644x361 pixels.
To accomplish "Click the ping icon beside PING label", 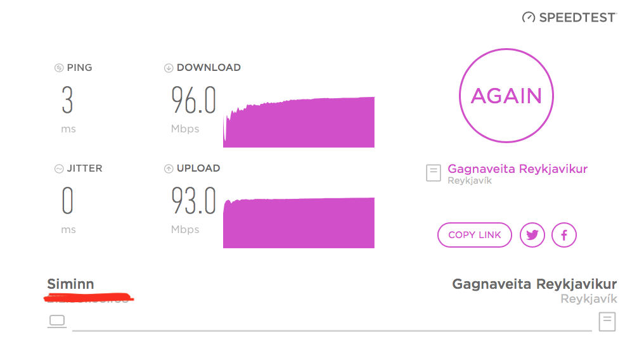I will [59, 68].
